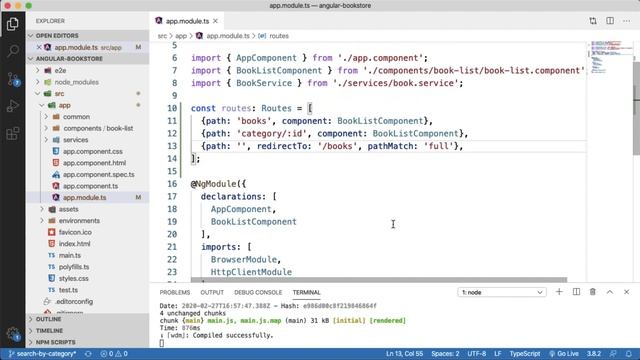Viewport: 640px width, 360px height.
Task: Click the feedback icon in status bar
Action: 613,354
